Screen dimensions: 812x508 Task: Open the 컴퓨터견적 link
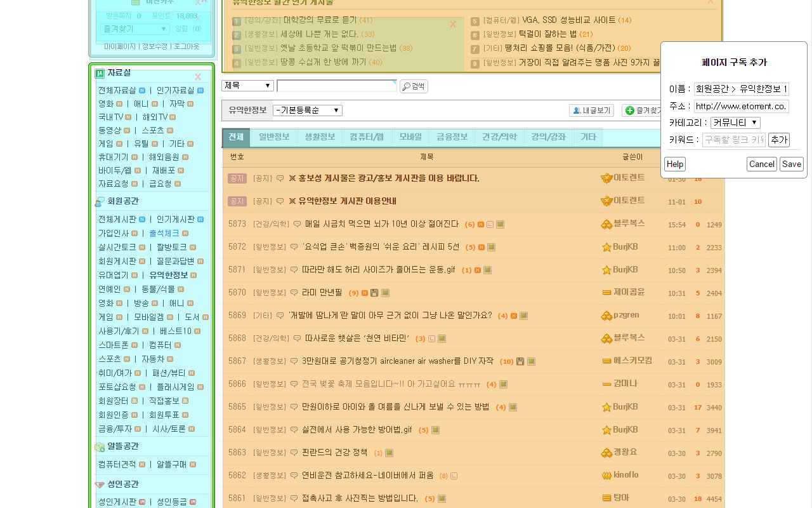[117, 464]
